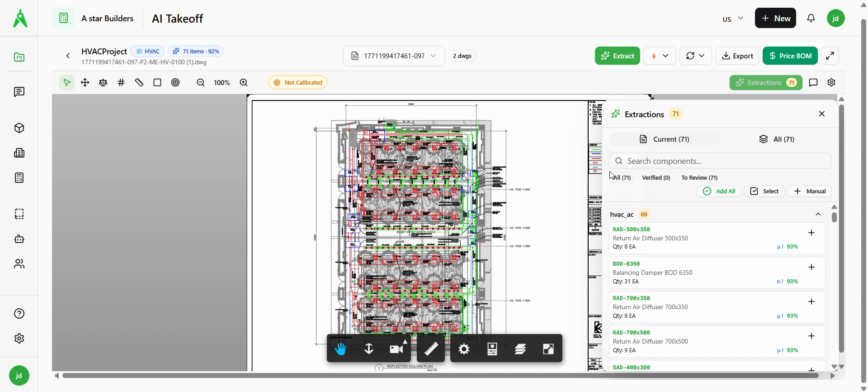868x392 pixels.
Task: Collapse the hvac_ac group
Action: tap(818, 215)
